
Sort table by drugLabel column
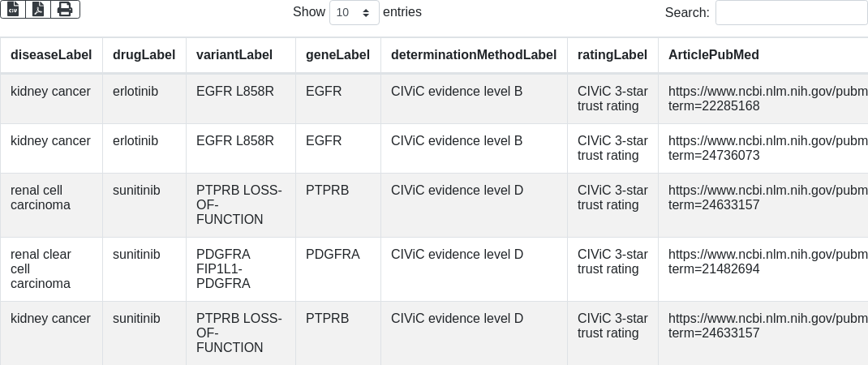tap(144, 55)
